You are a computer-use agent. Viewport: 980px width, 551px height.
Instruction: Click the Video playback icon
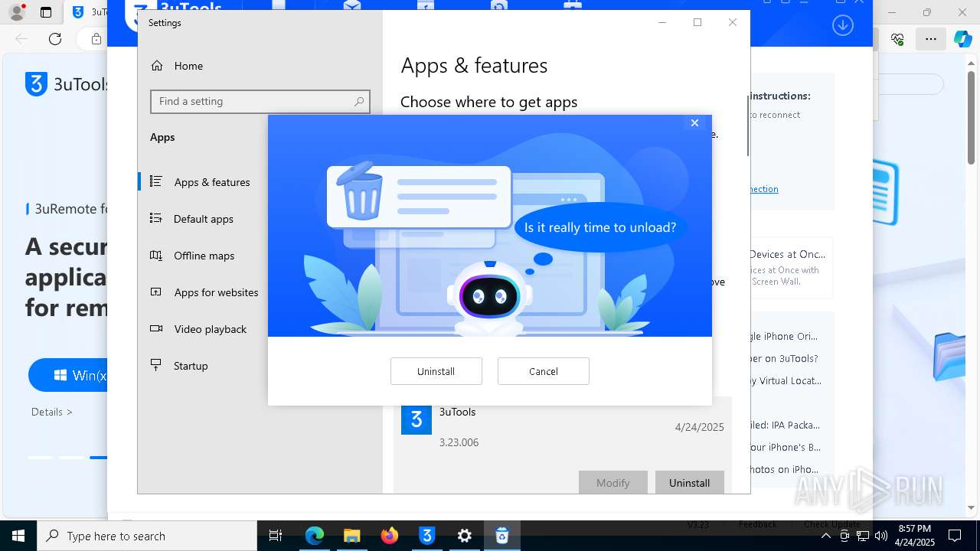point(156,328)
